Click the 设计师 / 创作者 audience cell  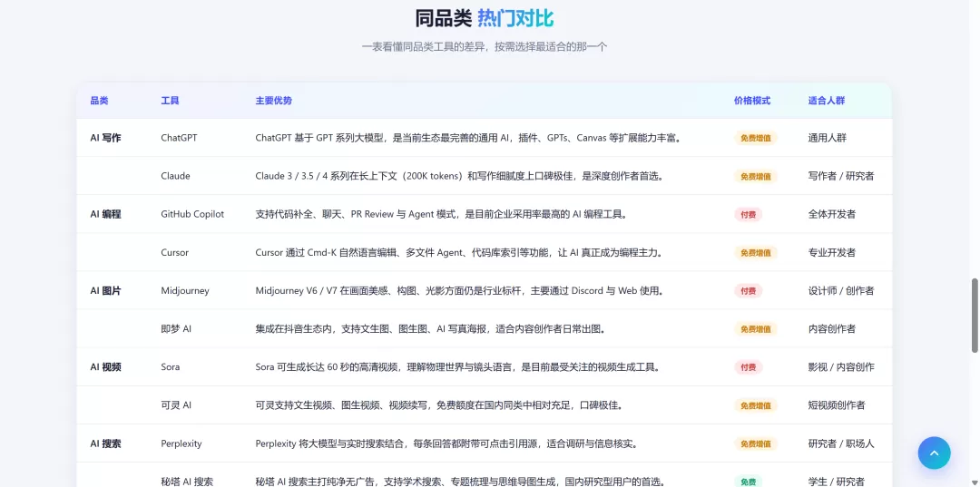coord(840,291)
